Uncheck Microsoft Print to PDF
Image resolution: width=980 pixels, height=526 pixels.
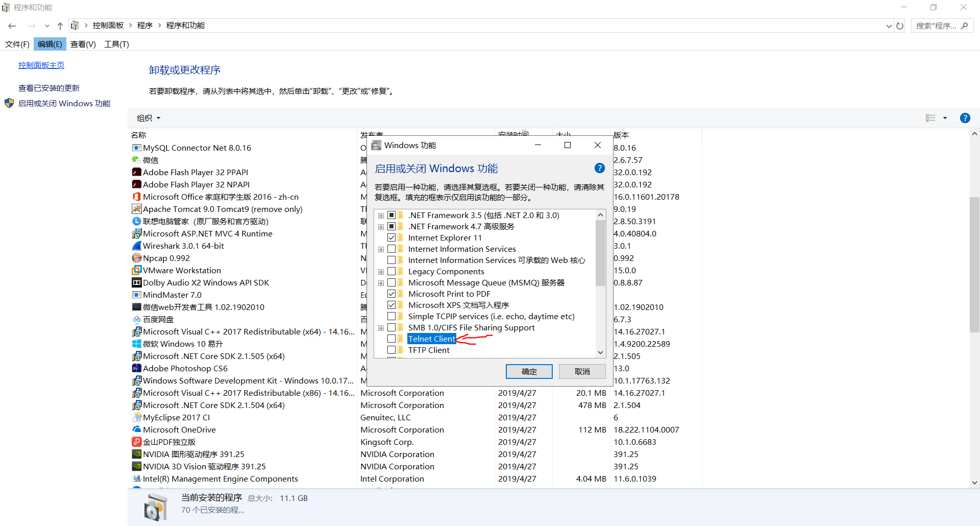[391, 294]
